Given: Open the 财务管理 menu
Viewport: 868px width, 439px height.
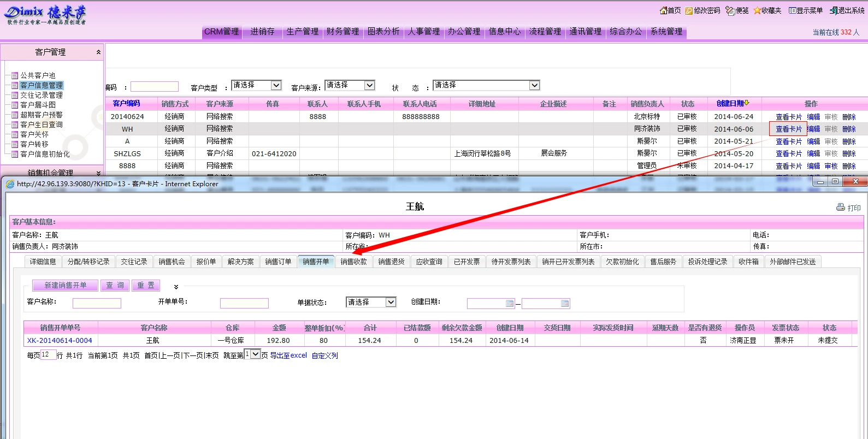Looking at the screenshot, I should [x=343, y=32].
